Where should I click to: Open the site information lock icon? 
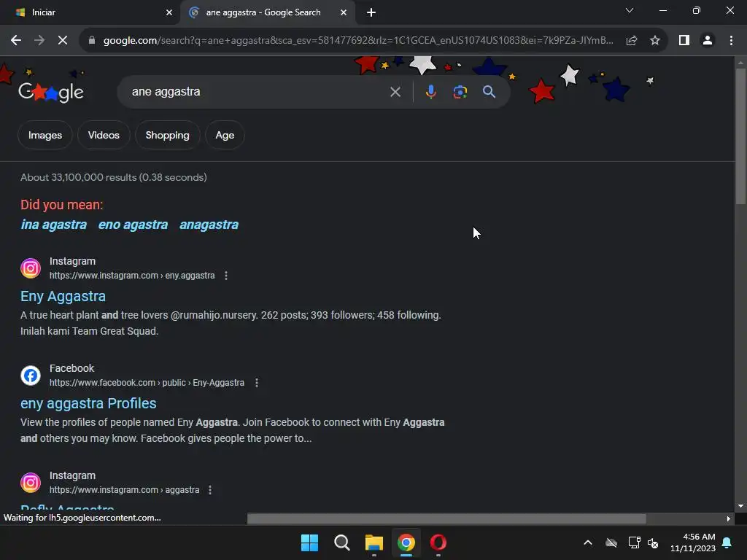(x=92, y=41)
